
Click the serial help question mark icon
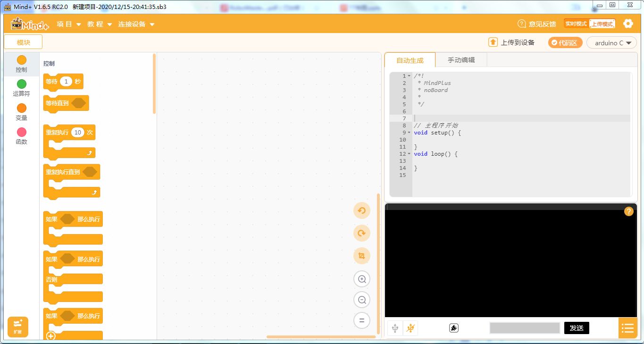[x=628, y=211]
